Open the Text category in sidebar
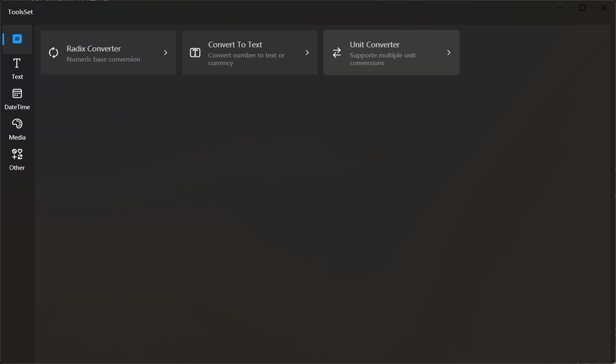This screenshot has height=364, width=616. tap(17, 69)
